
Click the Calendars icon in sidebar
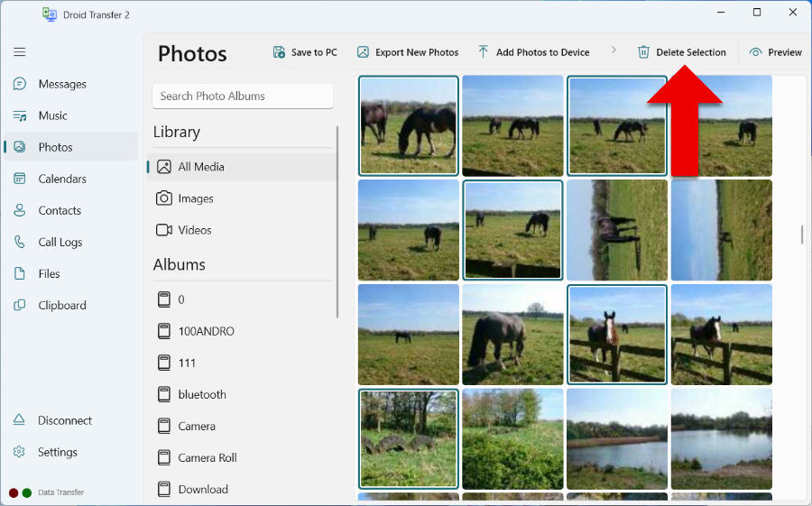pyautogui.click(x=20, y=179)
